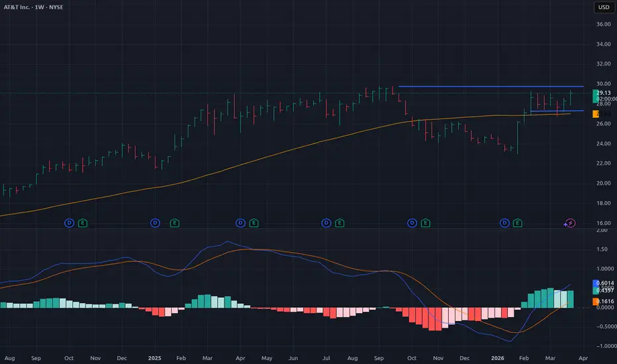Click the blue MACD value label 0.6014
Viewport: 617px width, 364px height.
[x=603, y=283]
